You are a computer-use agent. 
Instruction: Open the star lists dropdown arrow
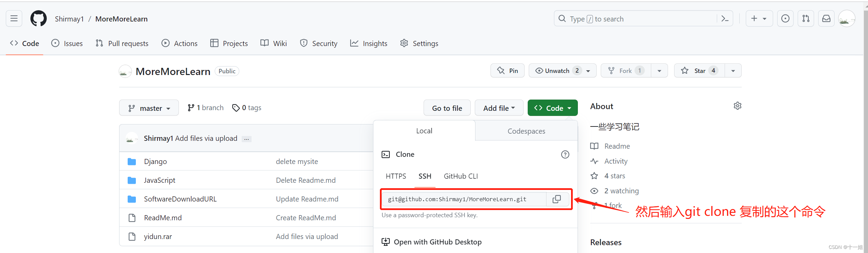[x=733, y=71]
